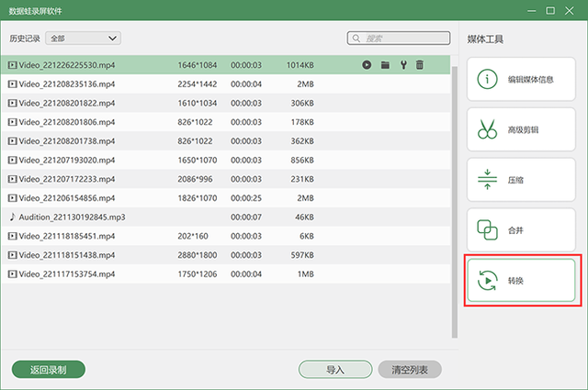Select Video_221206154856.mp4 file name
Viewport: 588px width, 390px height.
[67, 198]
